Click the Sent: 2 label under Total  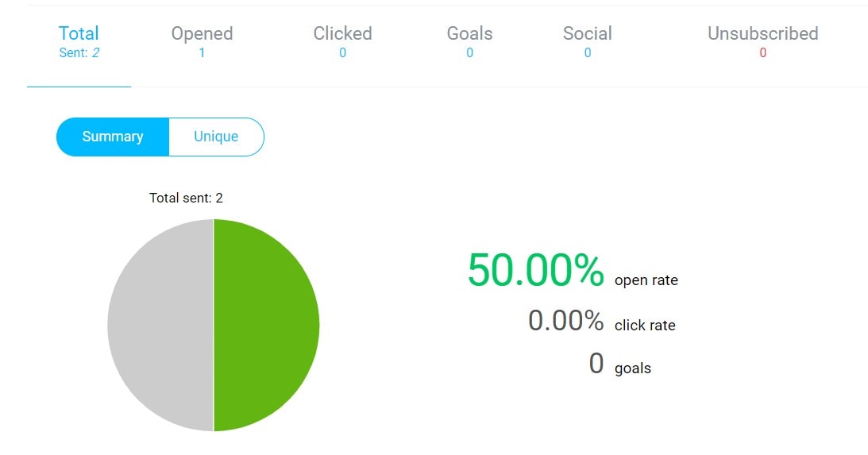79,53
